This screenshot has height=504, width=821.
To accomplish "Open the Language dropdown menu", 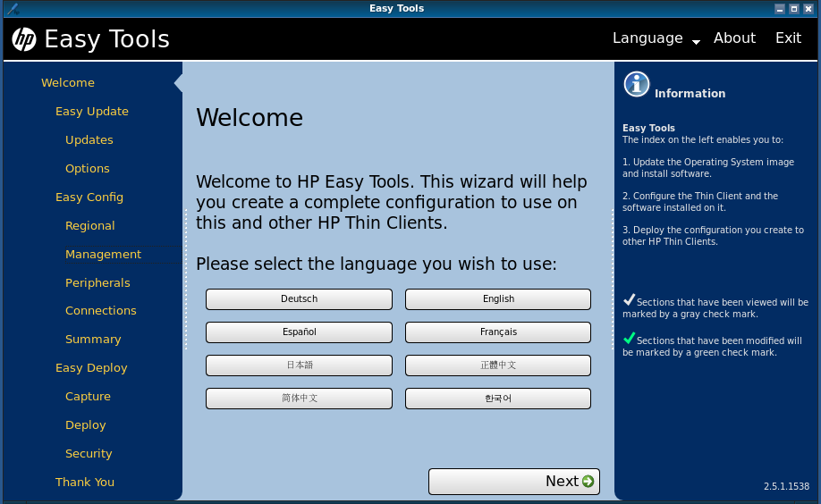I will pos(656,38).
